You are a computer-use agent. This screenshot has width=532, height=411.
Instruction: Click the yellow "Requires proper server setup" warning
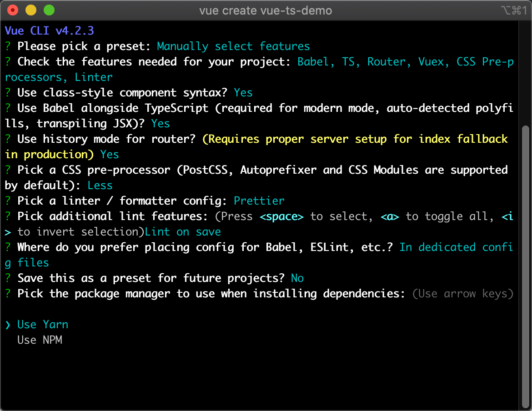[x=355, y=139]
